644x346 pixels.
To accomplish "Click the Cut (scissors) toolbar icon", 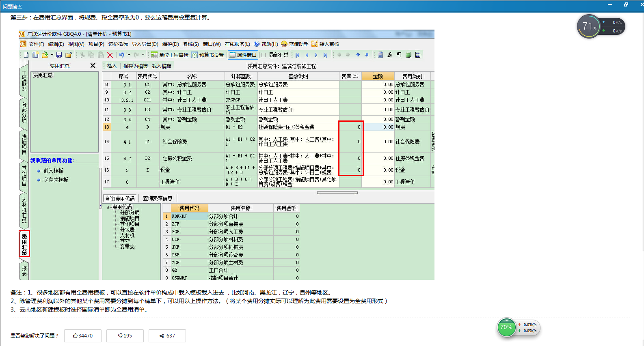I will tap(82, 55).
